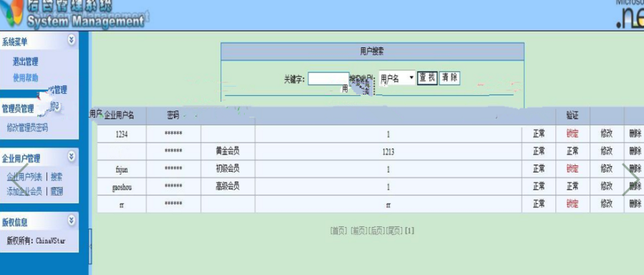Viewport: 644px width, 275px height.
Task: Open the 搜索 link in the sidebar
Action: pos(57,177)
